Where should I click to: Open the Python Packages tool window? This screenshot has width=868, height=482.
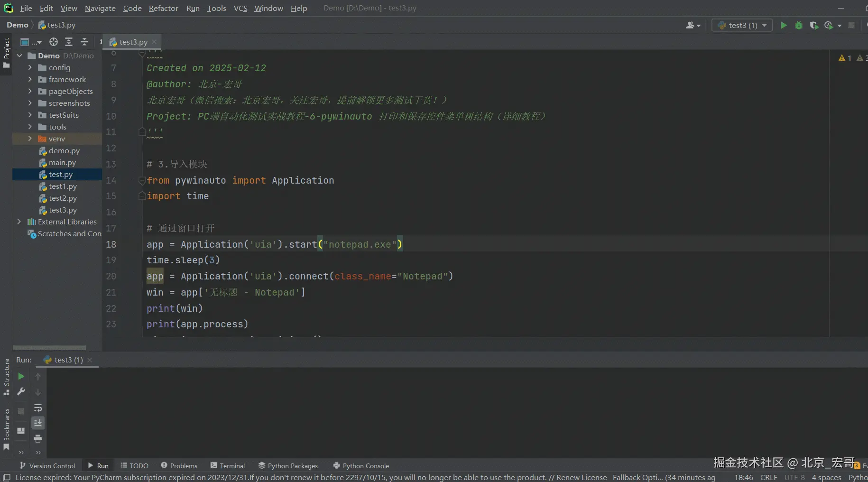(288, 466)
